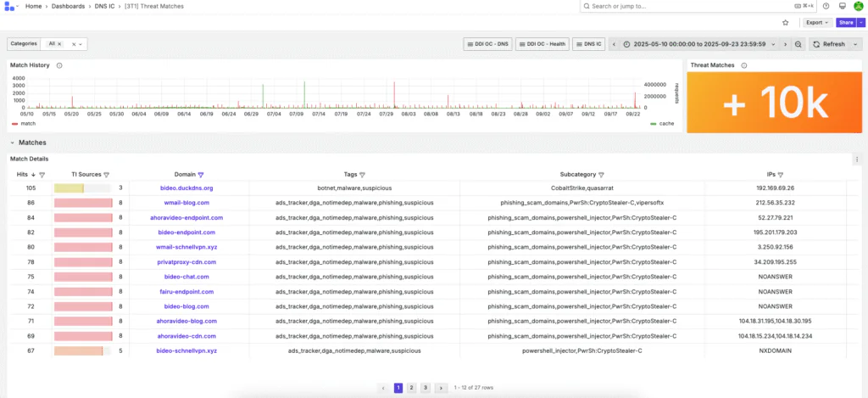Open the Export dropdown menu
Screen dimensions: 868x398
click(817, 23)
